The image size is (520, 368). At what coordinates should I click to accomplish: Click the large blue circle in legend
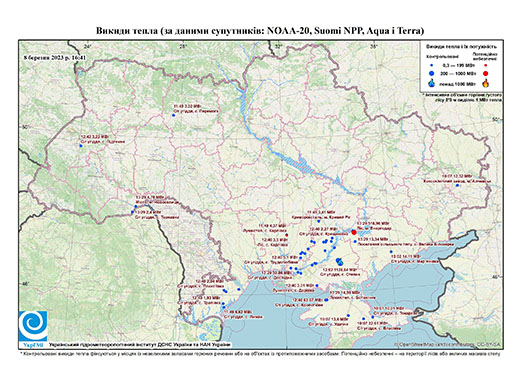(432, 73)
